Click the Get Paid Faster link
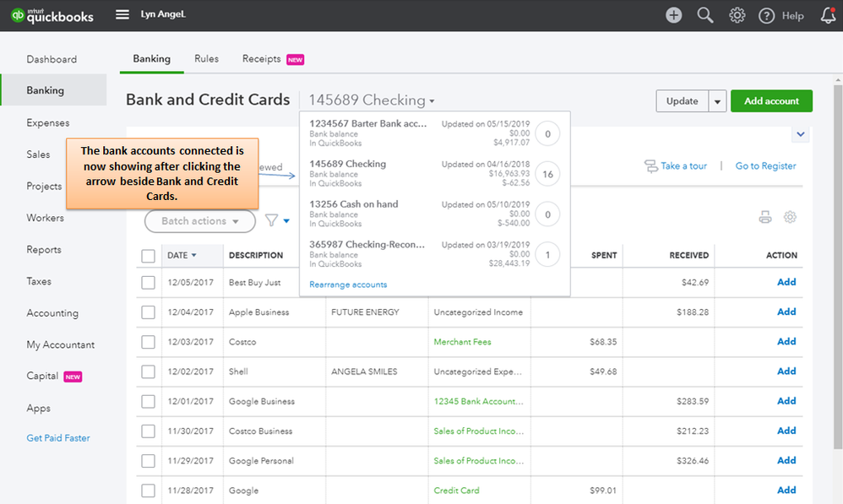 tap(58, 438)
